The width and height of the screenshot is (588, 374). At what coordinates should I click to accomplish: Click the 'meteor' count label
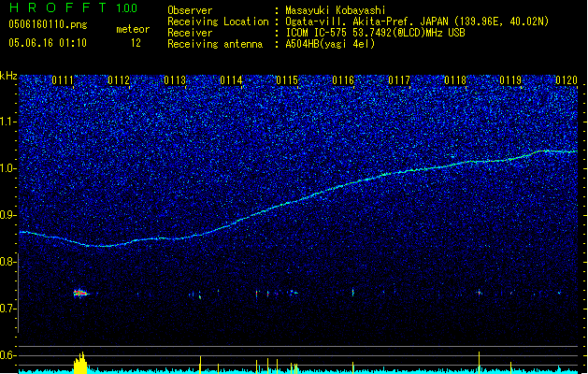[133, 29]
